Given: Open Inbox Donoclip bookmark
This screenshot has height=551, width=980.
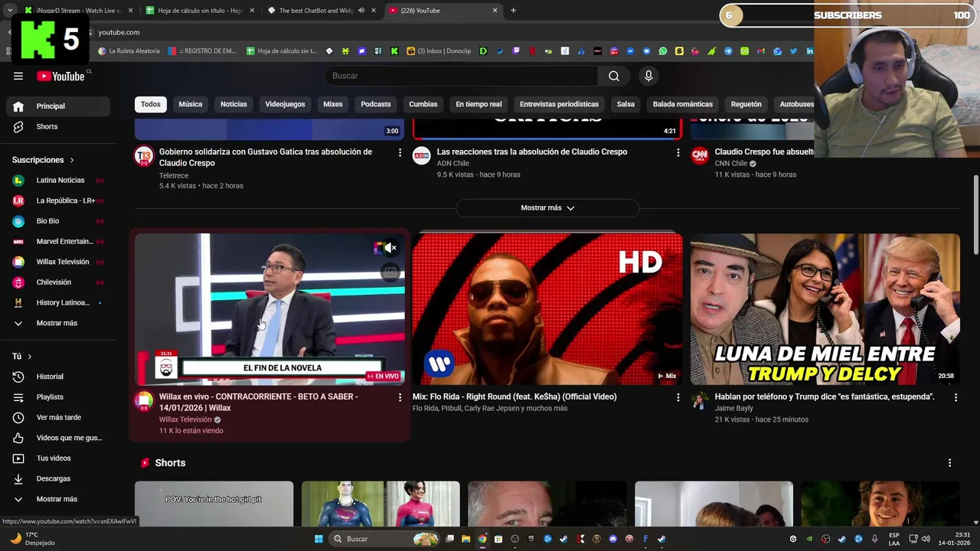Looking at the screenshot, I should 439,51.
